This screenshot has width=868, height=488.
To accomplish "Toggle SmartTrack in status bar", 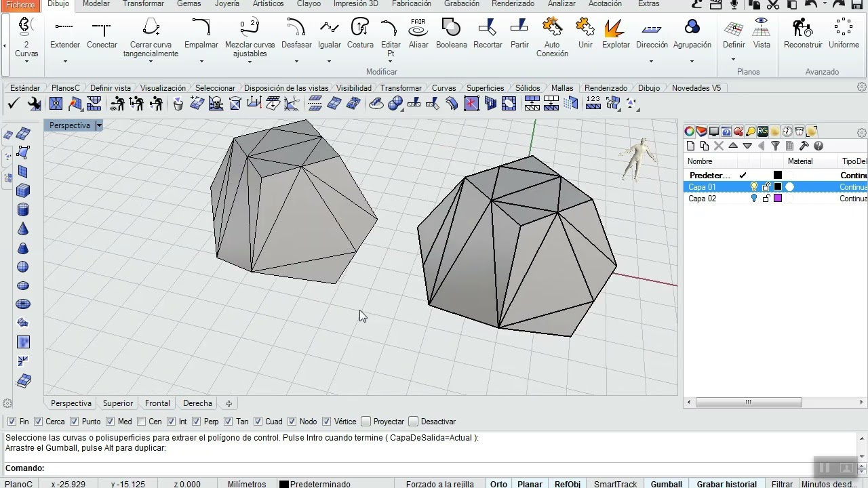I will click(x=616, y=484).
